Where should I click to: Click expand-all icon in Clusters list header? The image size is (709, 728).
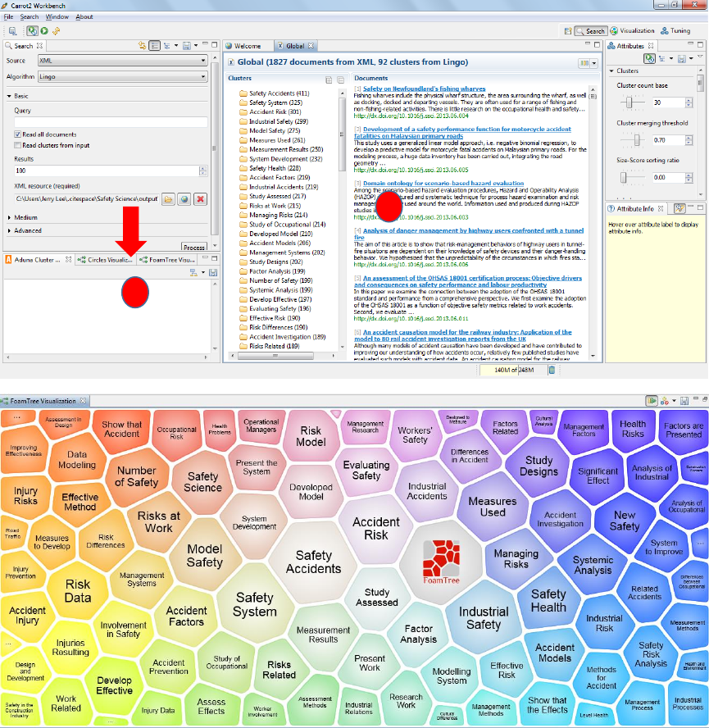coord(329,80)
